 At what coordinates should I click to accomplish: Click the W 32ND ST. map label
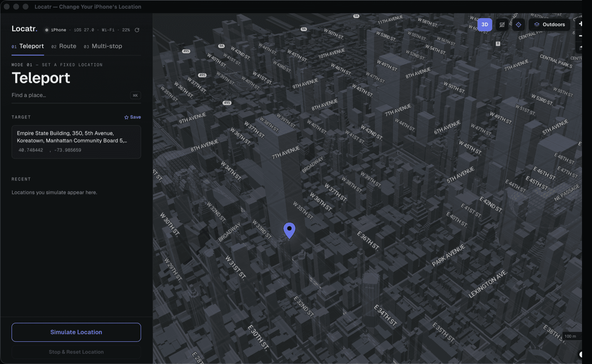click(x=216, y=212)
